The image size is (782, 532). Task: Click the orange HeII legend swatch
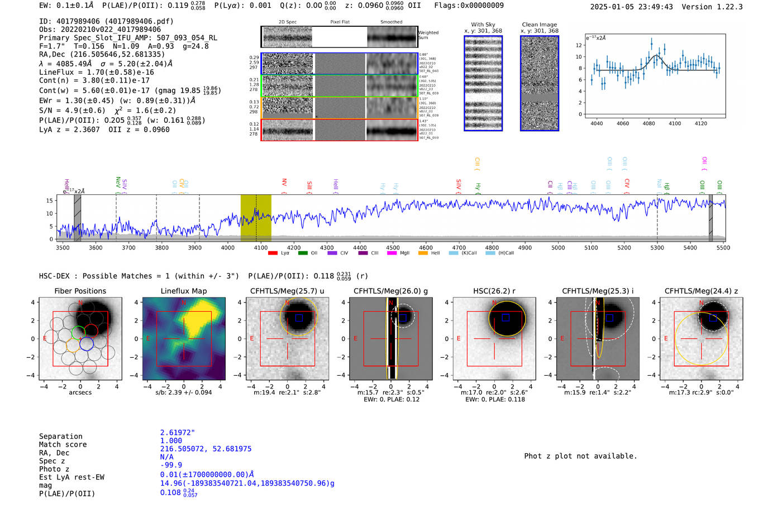(423, 253)
